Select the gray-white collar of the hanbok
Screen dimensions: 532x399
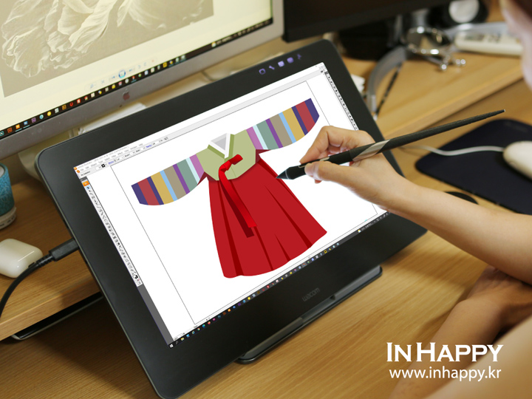(220, 144)
